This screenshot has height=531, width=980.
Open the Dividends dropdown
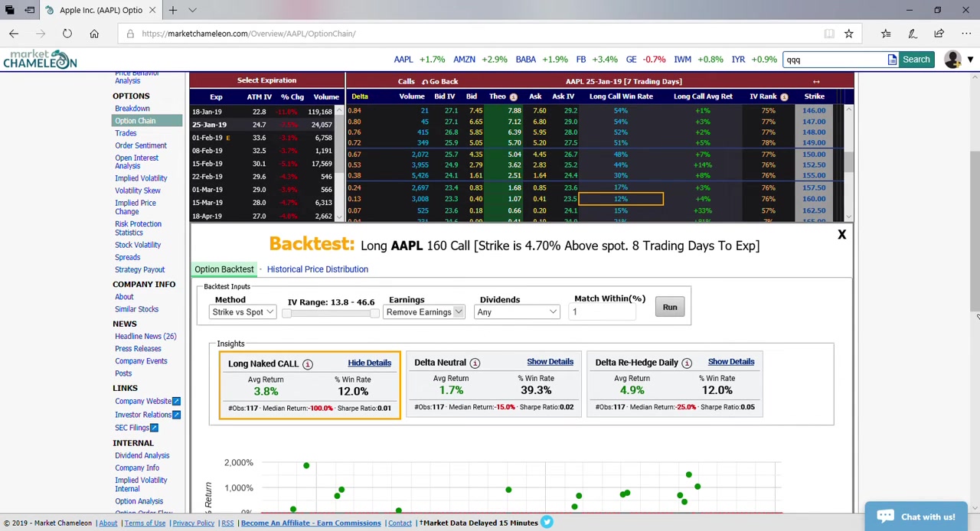[x=518, y=312]
